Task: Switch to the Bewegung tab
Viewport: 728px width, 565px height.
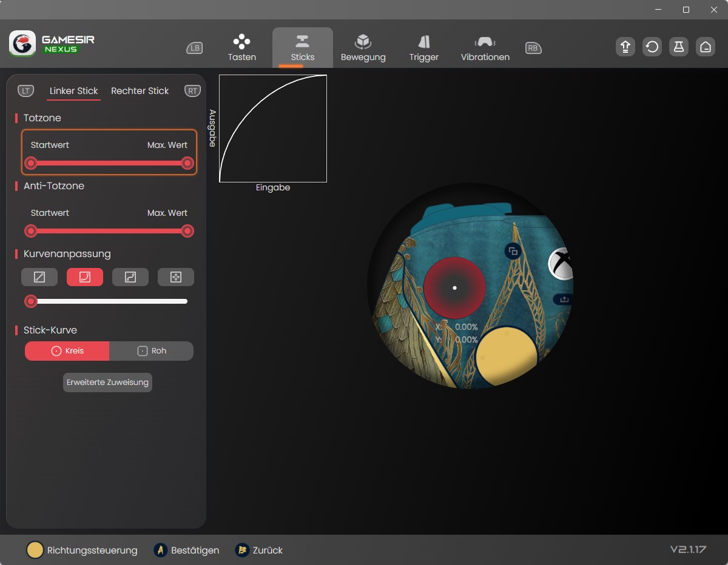Action: pyautogui.click(x=363, y=48)
